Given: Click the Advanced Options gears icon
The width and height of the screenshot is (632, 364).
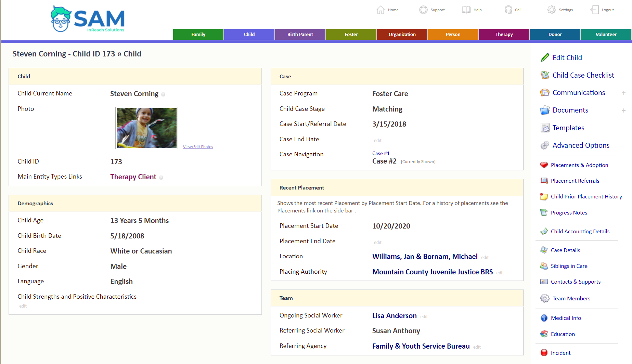Looking at the screenshot, I should [x=545, y=145].
